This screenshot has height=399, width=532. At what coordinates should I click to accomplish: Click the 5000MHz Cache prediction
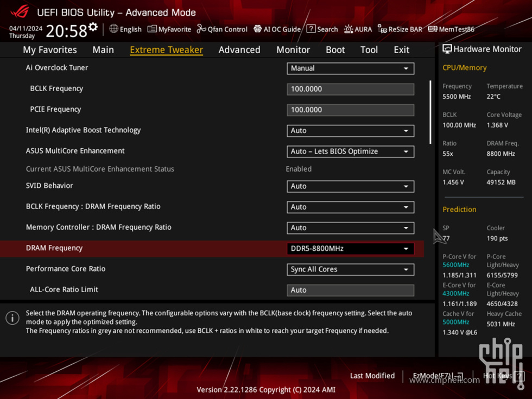coord(455,321)
